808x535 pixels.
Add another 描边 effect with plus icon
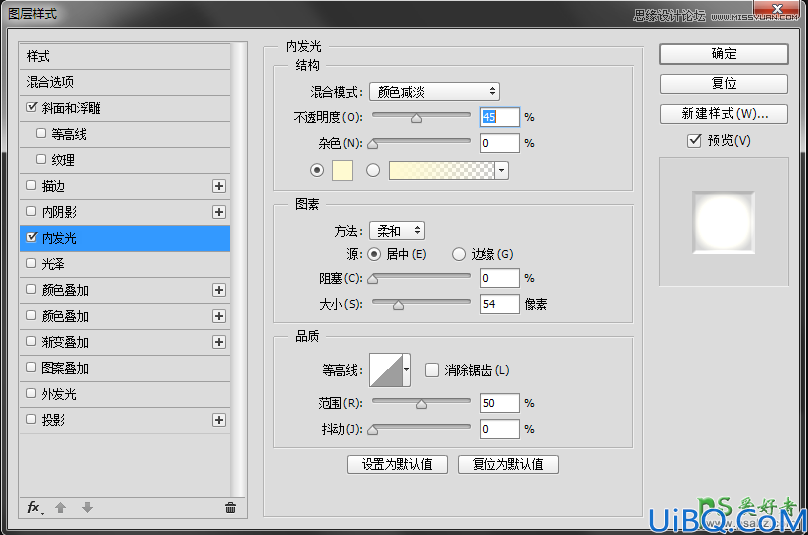tap(219, 186)
